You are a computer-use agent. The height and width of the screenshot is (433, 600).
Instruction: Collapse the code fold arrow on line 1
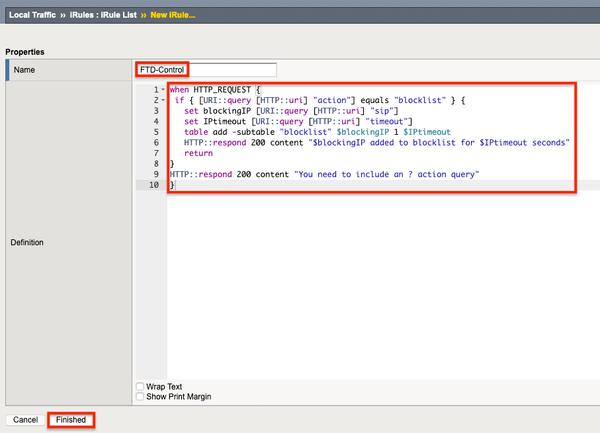pyautogui.click(x=161, y=90)
